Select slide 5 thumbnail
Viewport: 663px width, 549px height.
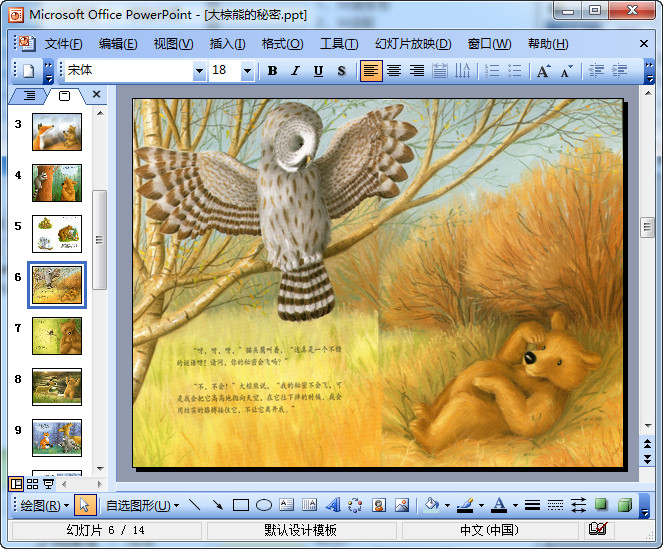point(57,234)
